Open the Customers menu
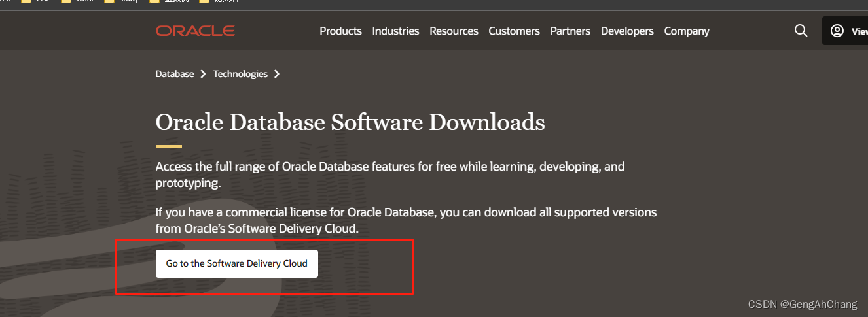 514,31
